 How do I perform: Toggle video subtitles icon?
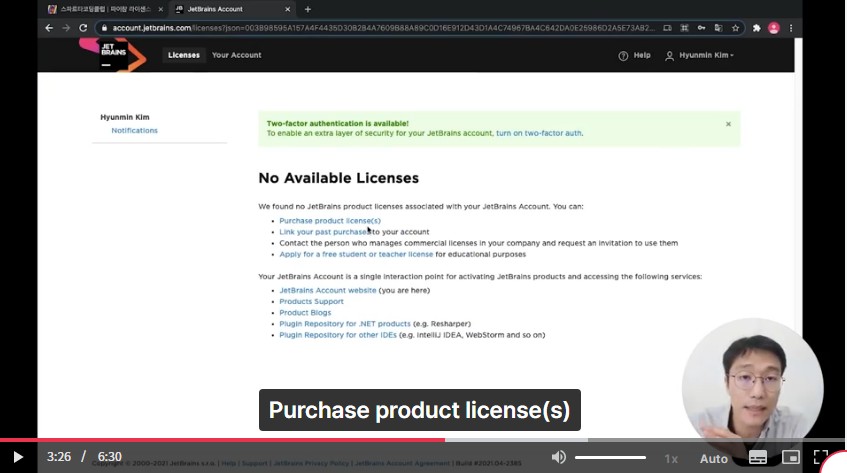pyautogui.click(x=757, y=457)
